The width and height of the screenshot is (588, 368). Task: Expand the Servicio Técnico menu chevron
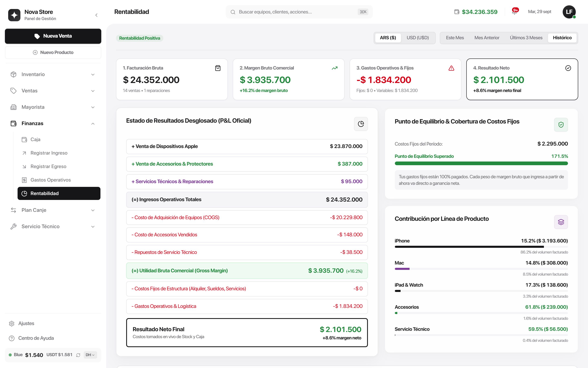[x=93, y=226]
